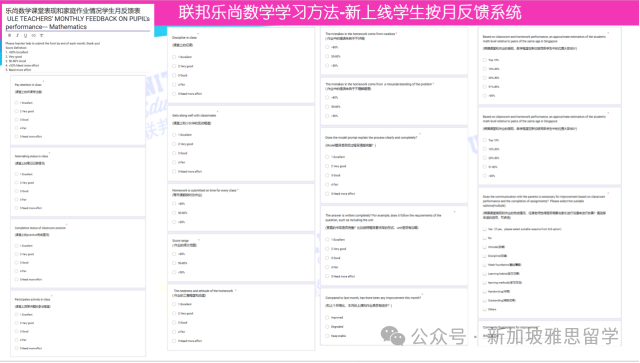The image size is (640, 363).
Task: Tick the Attitude reason checkbox
Action: [x=484, y=247]
